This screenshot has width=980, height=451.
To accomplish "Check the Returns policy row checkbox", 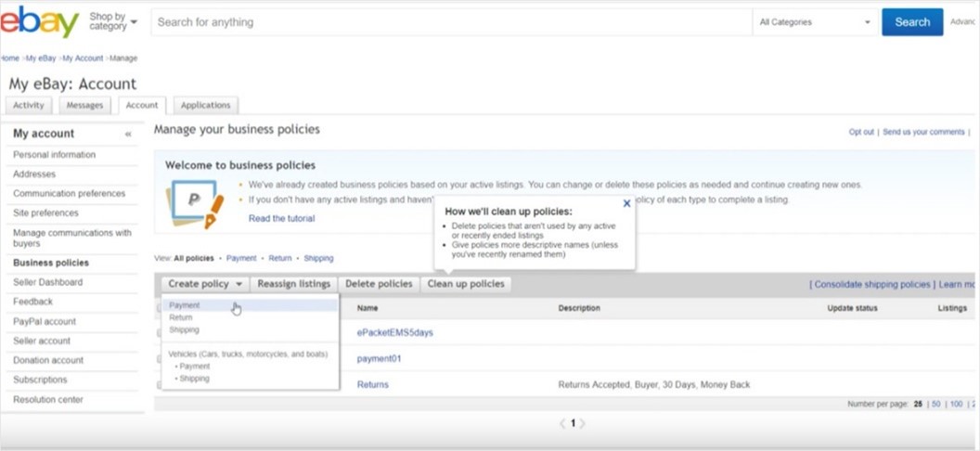I will tap(159, 385).
